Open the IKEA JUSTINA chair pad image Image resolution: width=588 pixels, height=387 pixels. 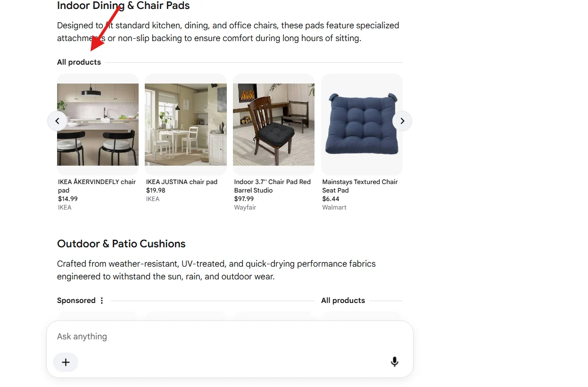tap(186, 125)
